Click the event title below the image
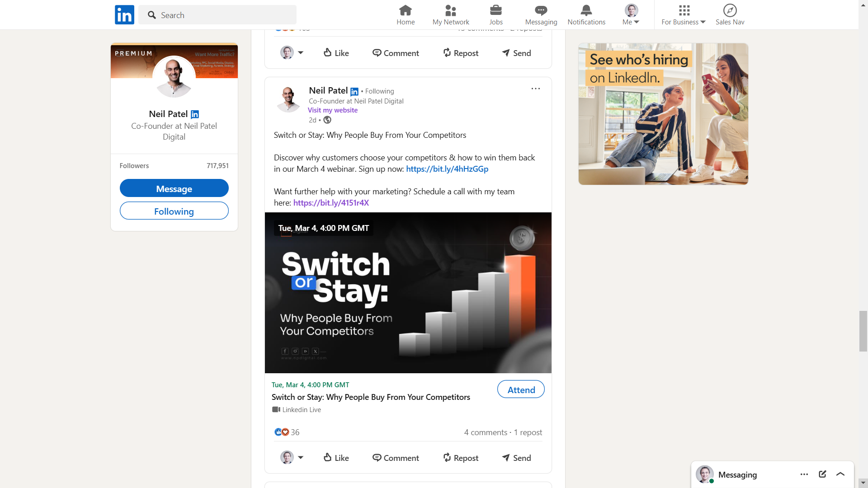 (371, 397)
